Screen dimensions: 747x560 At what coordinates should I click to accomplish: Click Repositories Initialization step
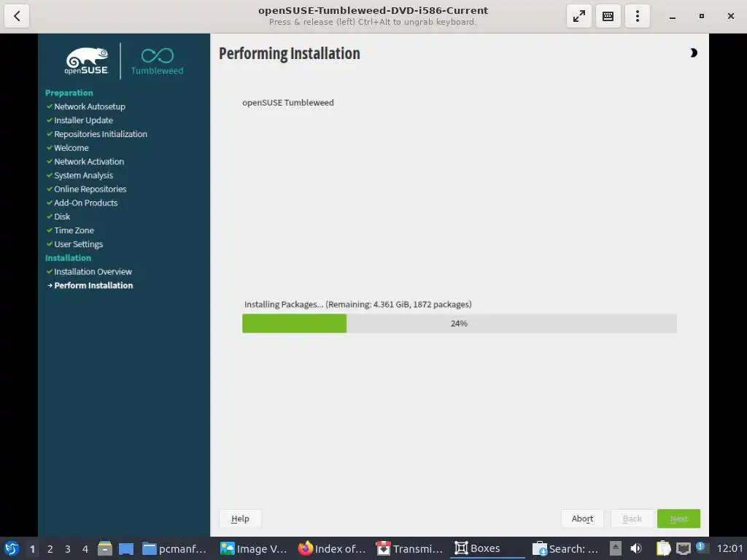[101, 134]
